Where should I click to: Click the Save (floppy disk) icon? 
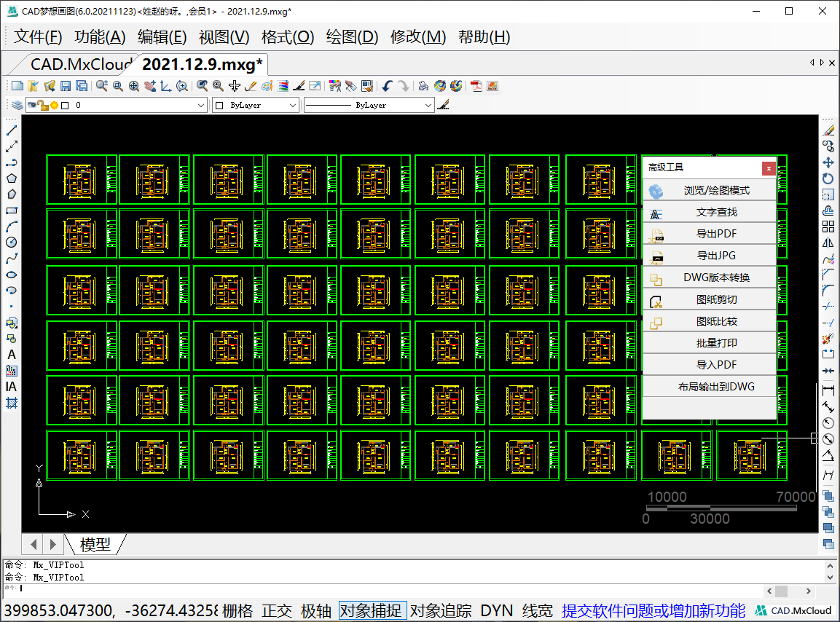pos(66,86)
